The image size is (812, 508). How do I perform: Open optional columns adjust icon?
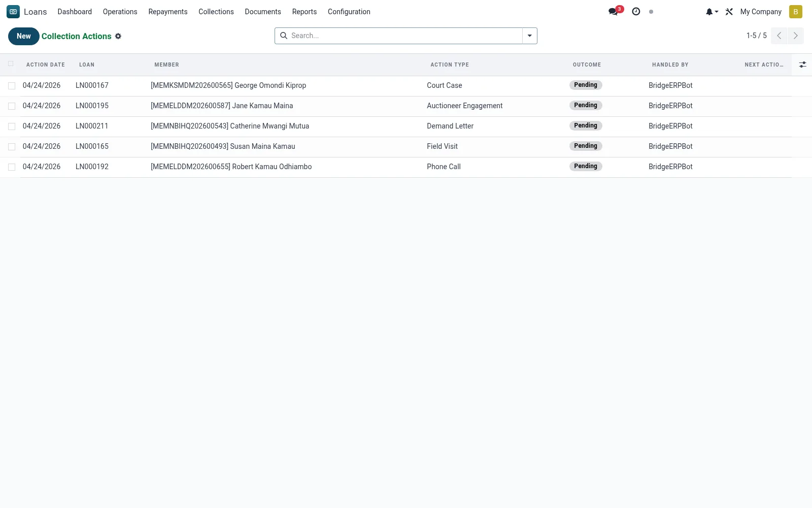point(802,65)
